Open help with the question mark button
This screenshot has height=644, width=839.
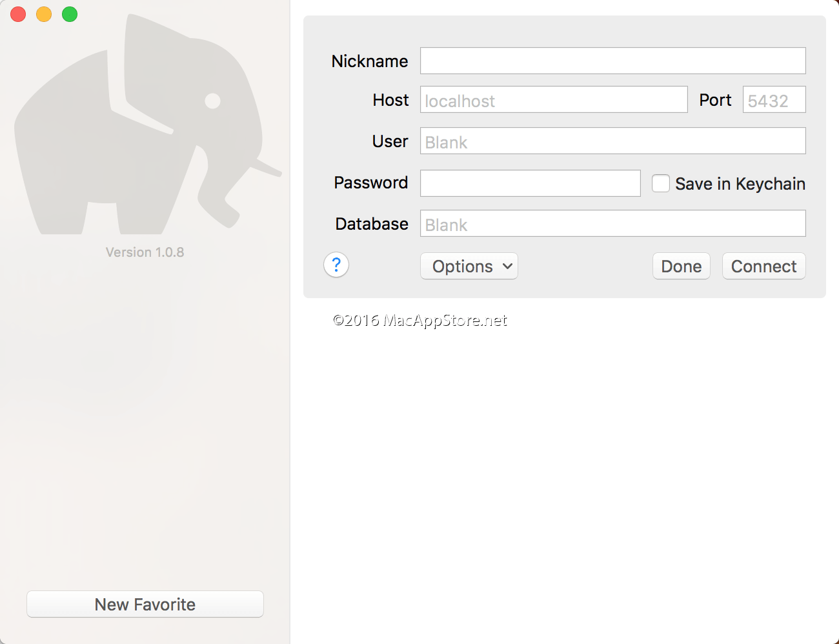[x=336, y=265]
